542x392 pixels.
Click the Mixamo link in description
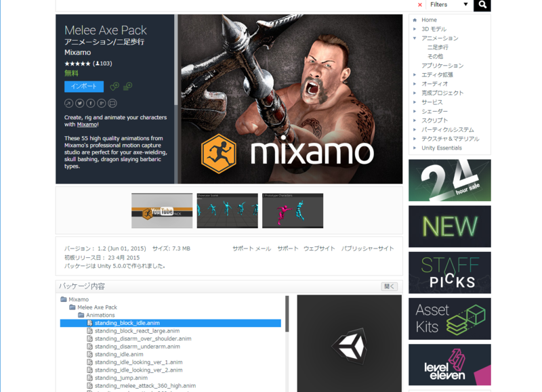coord(87,125)
